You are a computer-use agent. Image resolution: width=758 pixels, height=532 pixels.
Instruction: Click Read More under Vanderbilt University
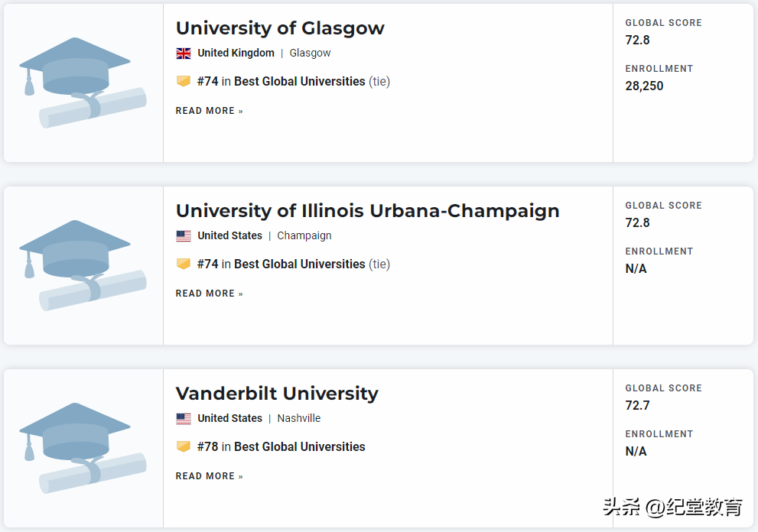209,476
